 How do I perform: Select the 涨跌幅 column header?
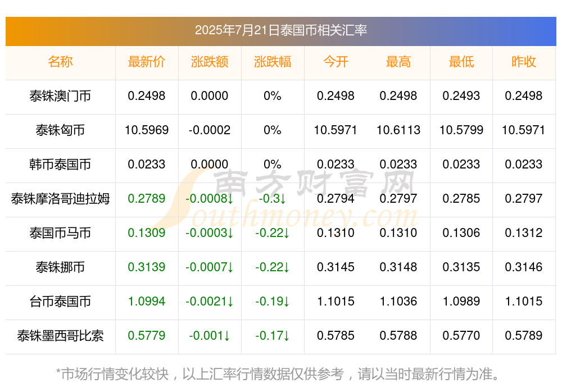click(273, 62)
